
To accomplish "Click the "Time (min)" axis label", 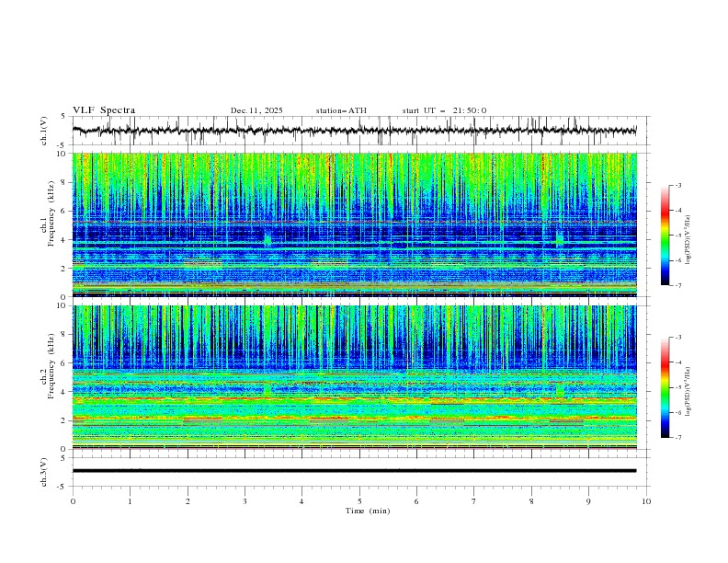I will click(x=368, y=511).
